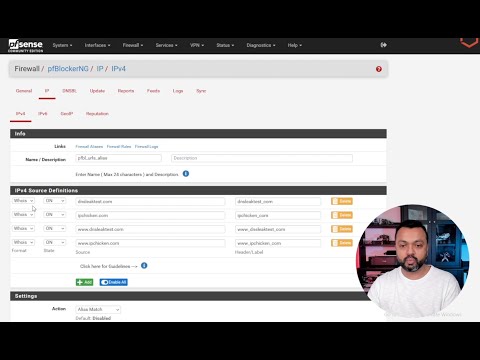
Task: Open the Services menu
Action: tap(166, 45)
